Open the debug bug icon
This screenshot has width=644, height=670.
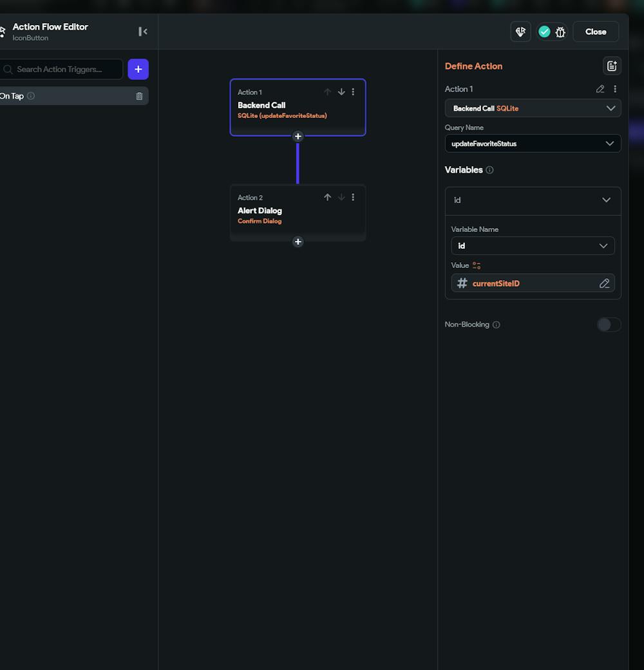[560, 32]
